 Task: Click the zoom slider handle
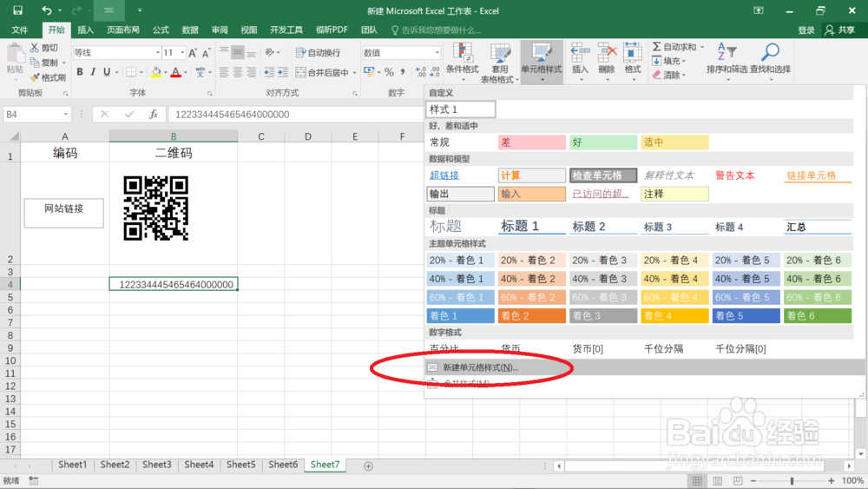pyautogui.click(x=792, y=480)
